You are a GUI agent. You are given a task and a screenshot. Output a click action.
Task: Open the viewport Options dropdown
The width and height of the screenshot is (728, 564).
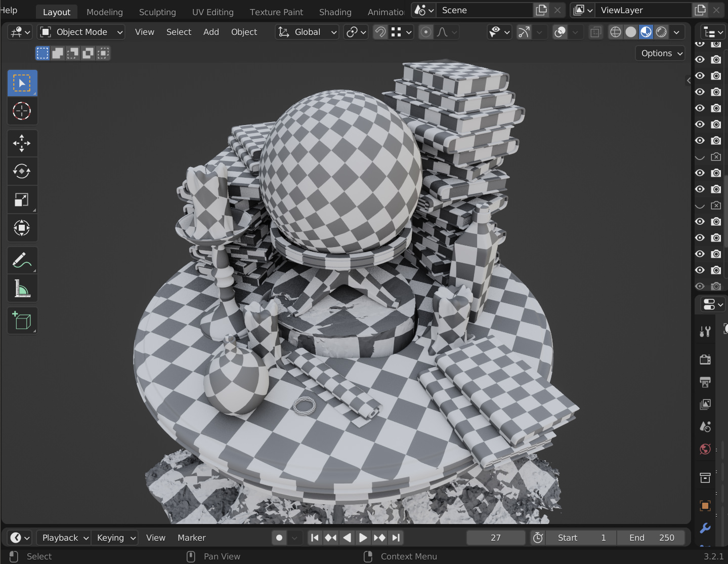click(660, 53)
